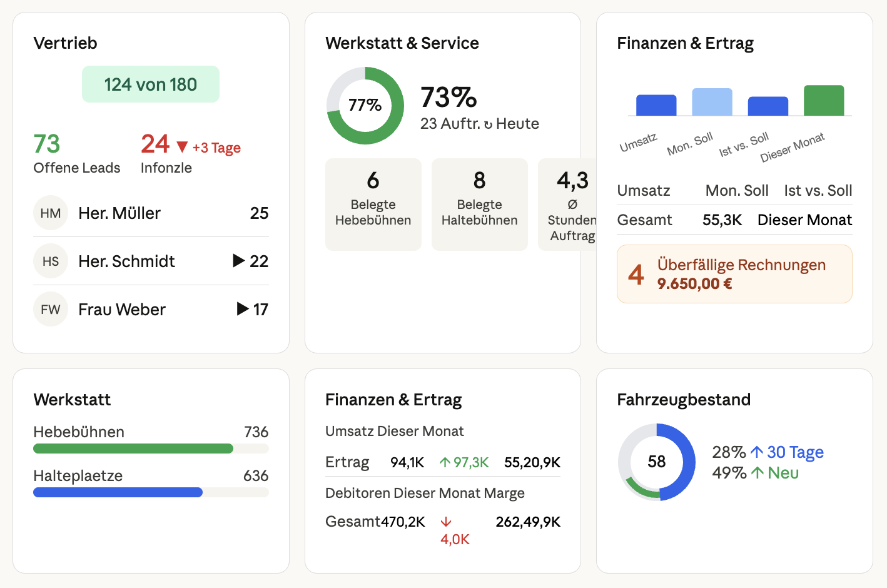The width and height of the screenshot is (887, 588).
Task: Click the HS avatar beside Her. Schmidt
Action: coord(50,261)
